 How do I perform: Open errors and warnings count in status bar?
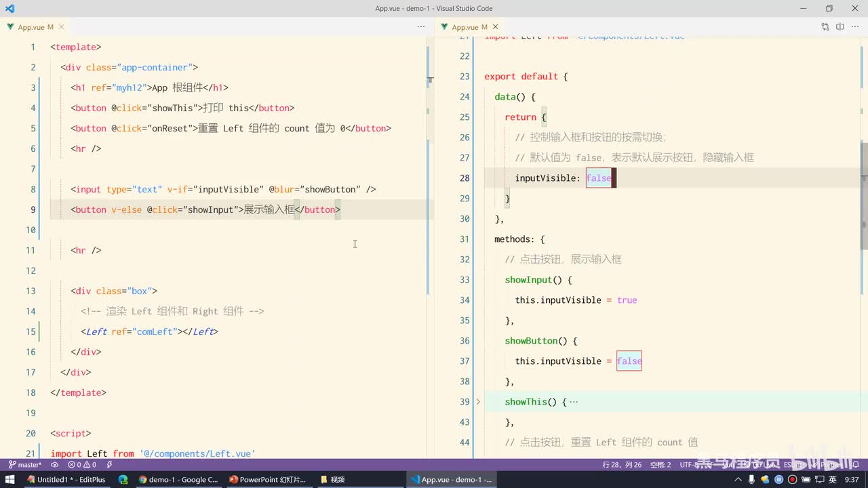82,465
